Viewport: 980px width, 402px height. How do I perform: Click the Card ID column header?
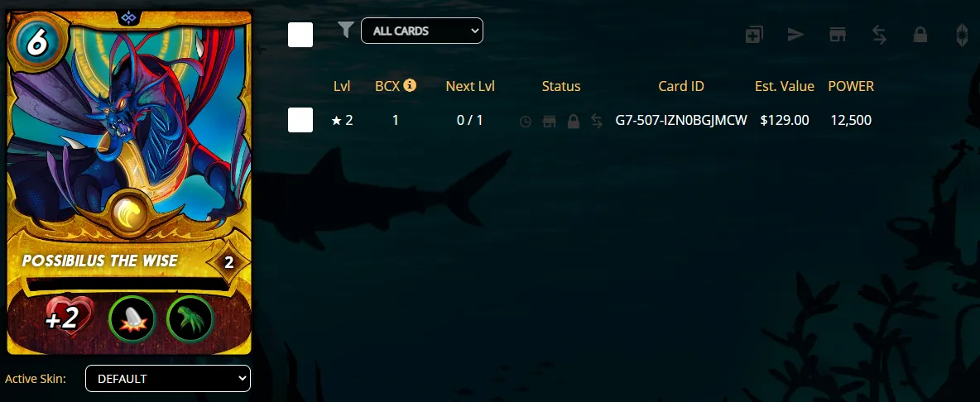point(681,86)
